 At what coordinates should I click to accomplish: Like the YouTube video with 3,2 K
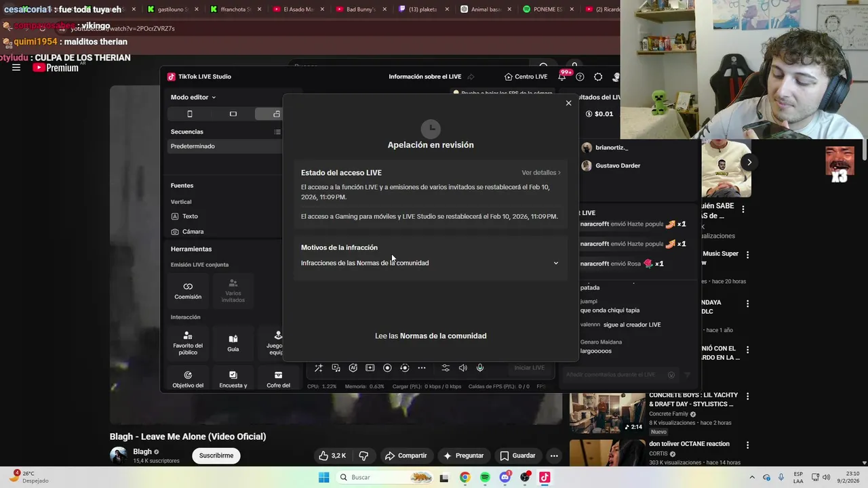(333, 455)
